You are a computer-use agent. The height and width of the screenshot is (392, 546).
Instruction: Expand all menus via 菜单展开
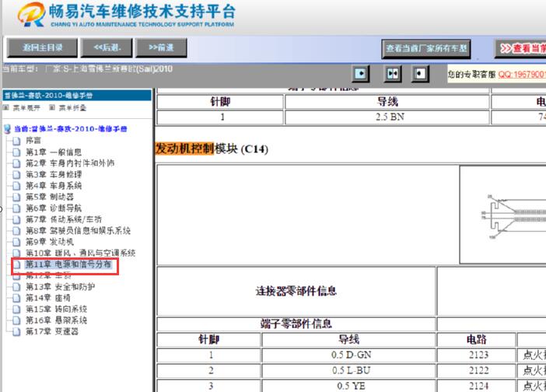[x=26, y=108]
